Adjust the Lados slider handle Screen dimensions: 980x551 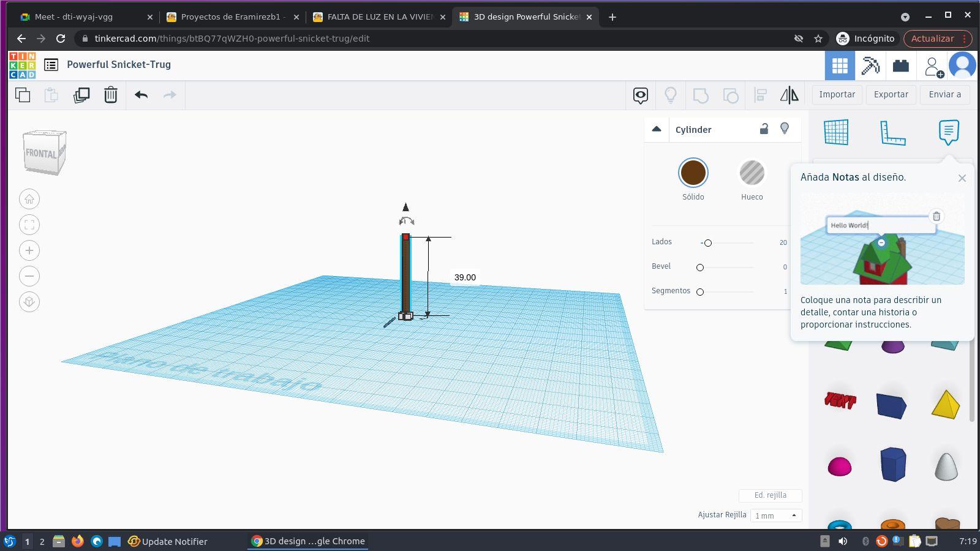[x=708, y=243]
